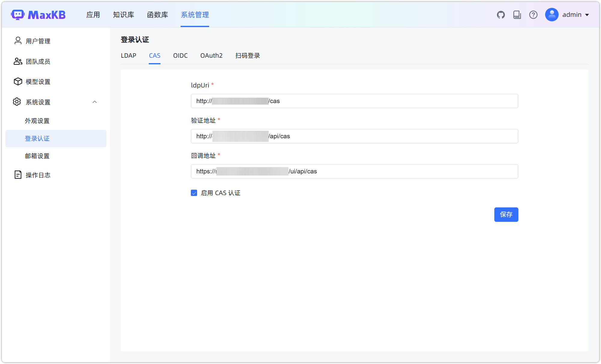
Task: Click the help question mark icon
Action: pos(533,15)
